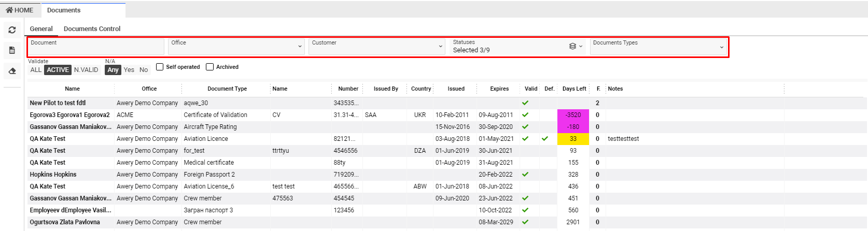Click the yellow Days Left cell showing 33
Image resolution: width=868 pixels, height=231 pixels.
(x=573, y=139)
